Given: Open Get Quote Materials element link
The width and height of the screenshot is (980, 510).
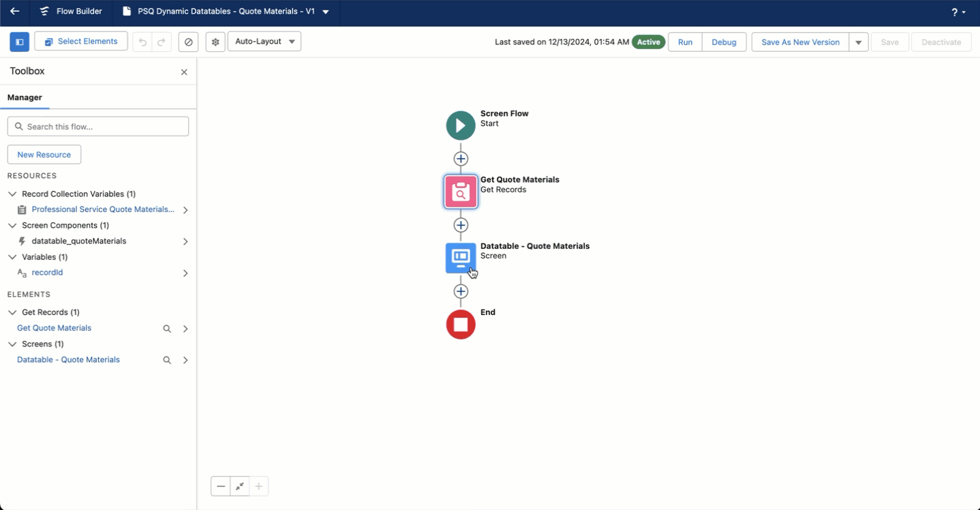Looking at the screenshot, I should (x=54, y=328).
